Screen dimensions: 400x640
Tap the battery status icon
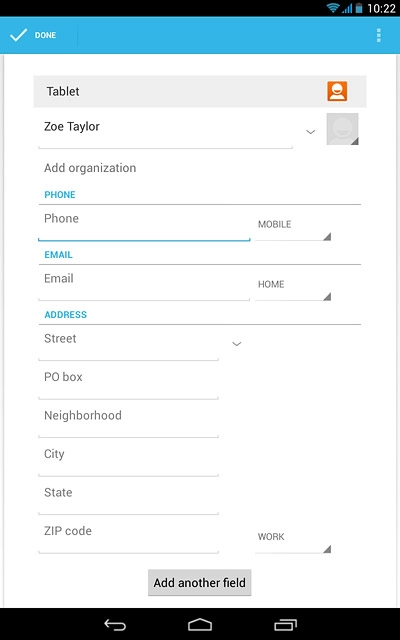tap(359, 8)
